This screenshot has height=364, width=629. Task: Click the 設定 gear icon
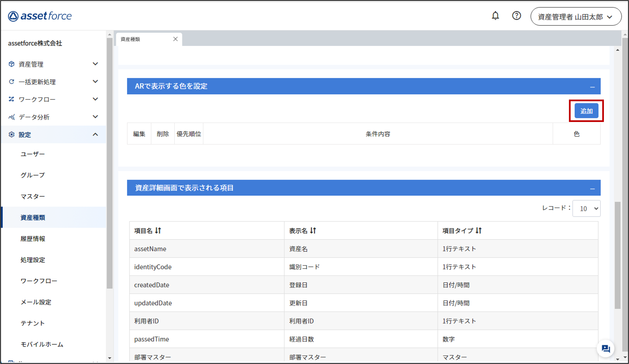coord(12,135)
